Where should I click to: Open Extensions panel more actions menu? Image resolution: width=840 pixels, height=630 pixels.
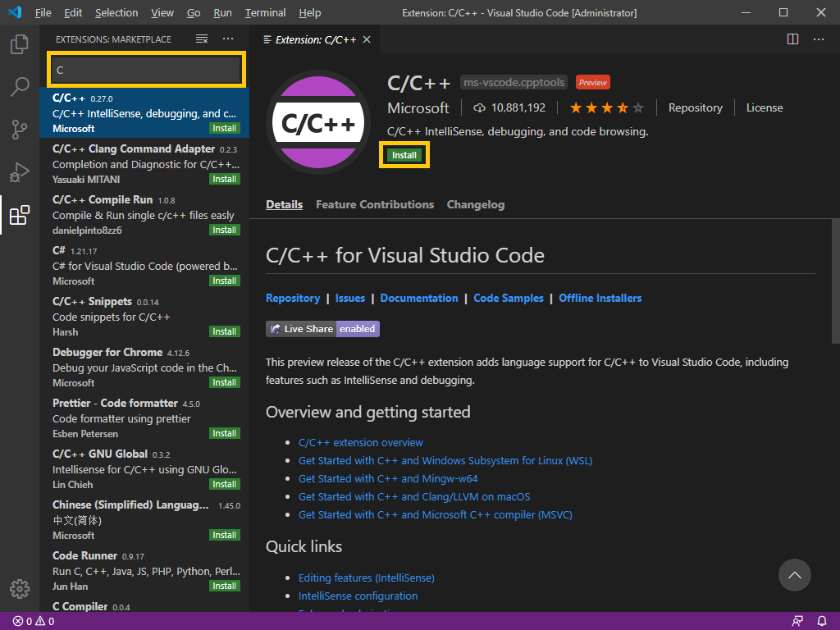click(228, 39)
